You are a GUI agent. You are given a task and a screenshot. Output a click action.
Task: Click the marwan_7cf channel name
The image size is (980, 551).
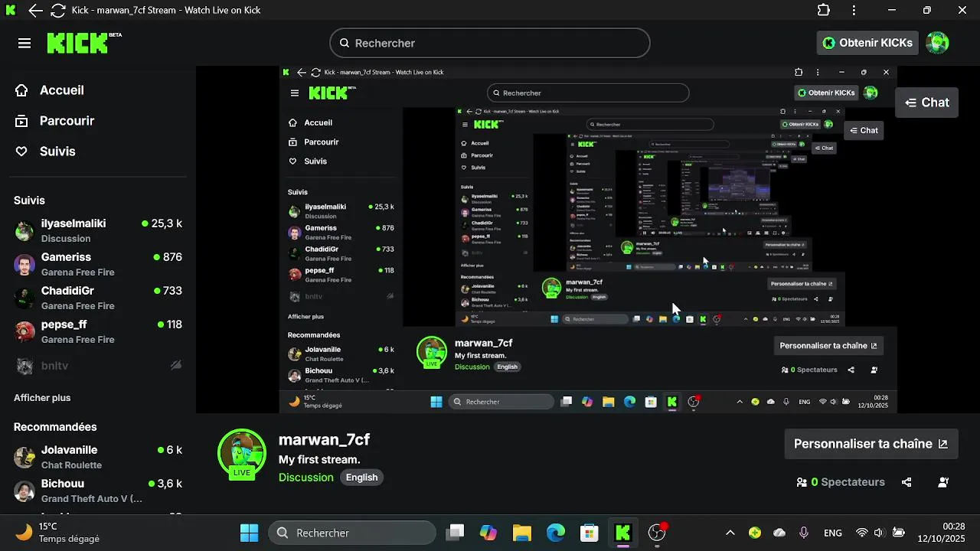click(x=324, y=439)
